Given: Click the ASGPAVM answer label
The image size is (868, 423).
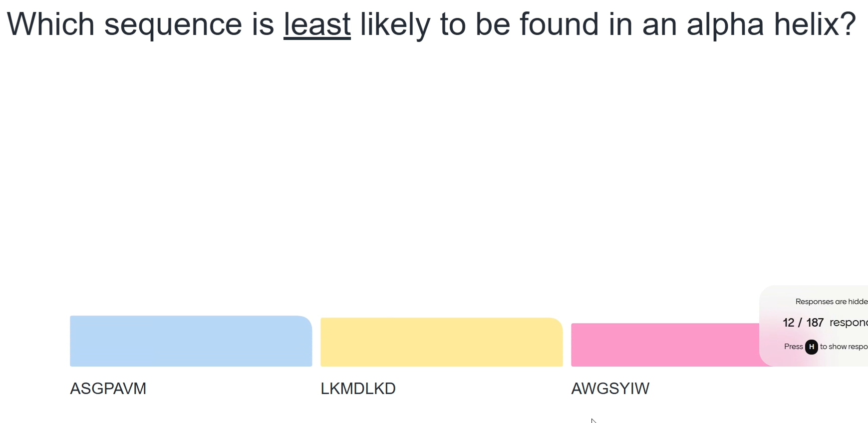Looking at the screenshot, I should 108,389.
